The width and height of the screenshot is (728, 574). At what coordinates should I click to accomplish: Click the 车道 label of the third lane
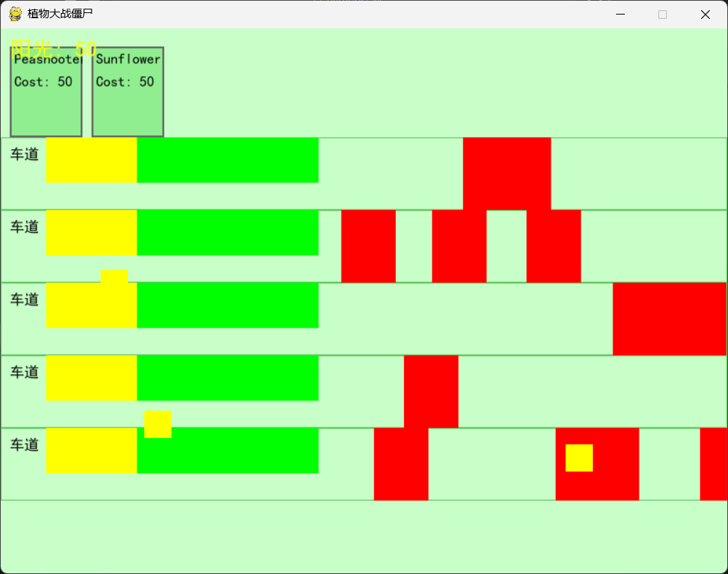[25, 299]
